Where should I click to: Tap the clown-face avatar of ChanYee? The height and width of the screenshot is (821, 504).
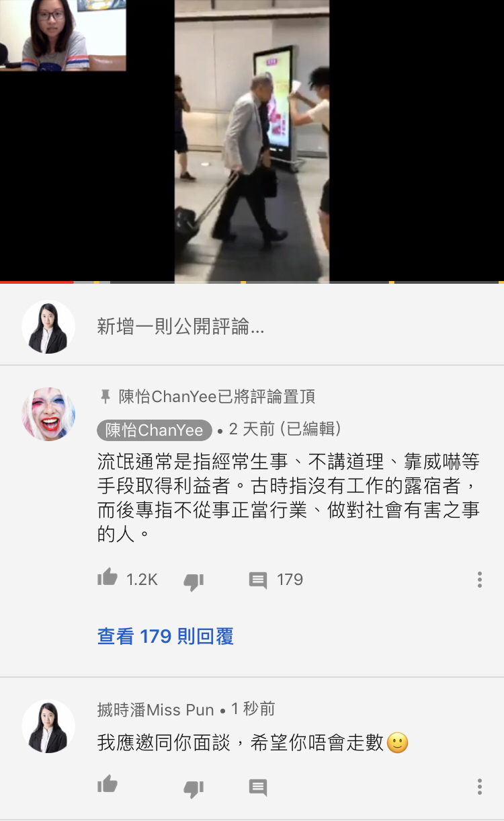pyautogui.click(x=48, y=414)
